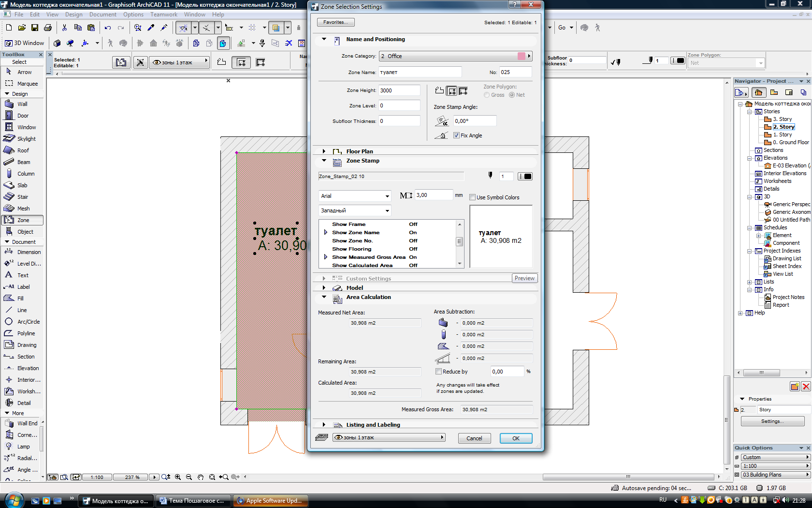Select the Roof tool
812x508 pixels.
[x=22, y=150]
